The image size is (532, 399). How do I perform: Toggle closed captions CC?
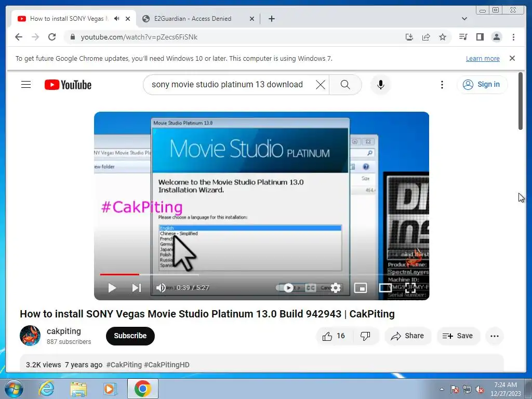tap(311, 288)
